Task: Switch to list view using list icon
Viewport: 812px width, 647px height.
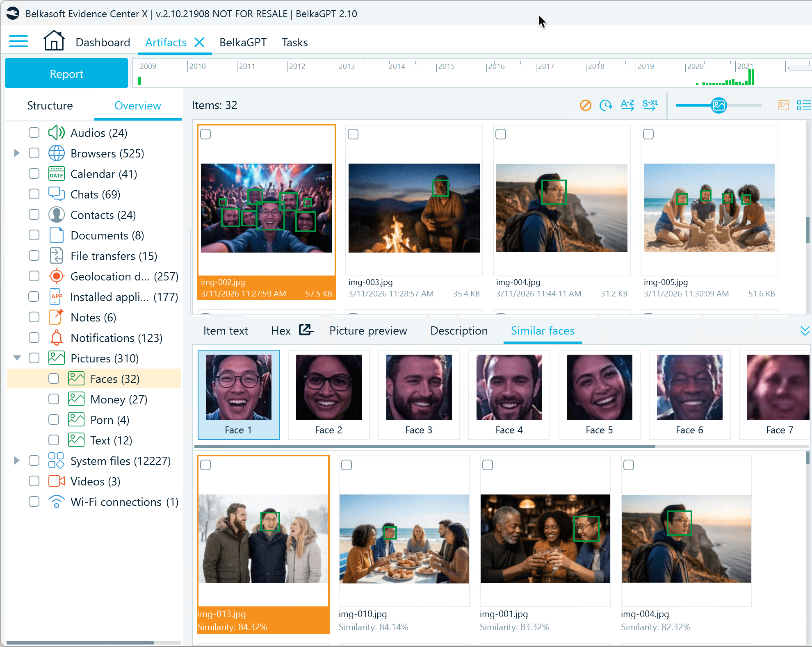Action: pyautogui.click(x=804, y=105)
